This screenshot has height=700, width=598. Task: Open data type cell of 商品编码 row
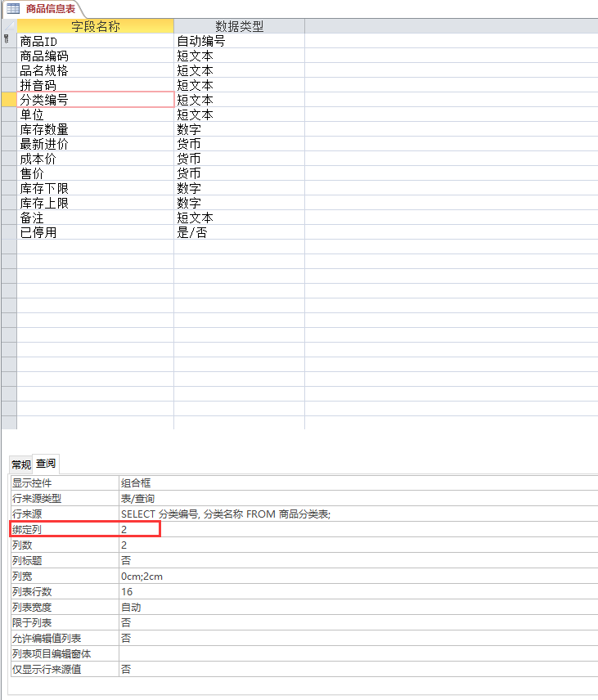(239, 56)
